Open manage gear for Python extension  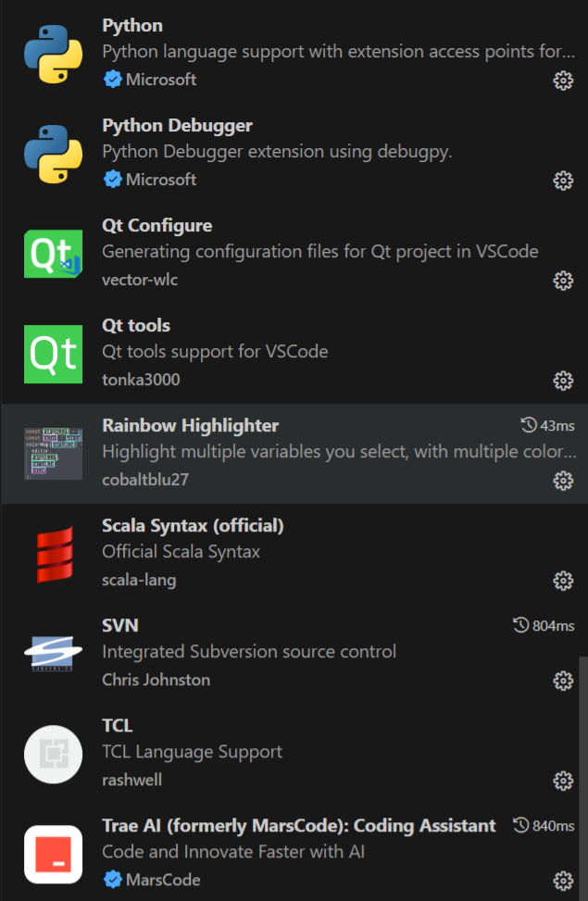(563, 81)
